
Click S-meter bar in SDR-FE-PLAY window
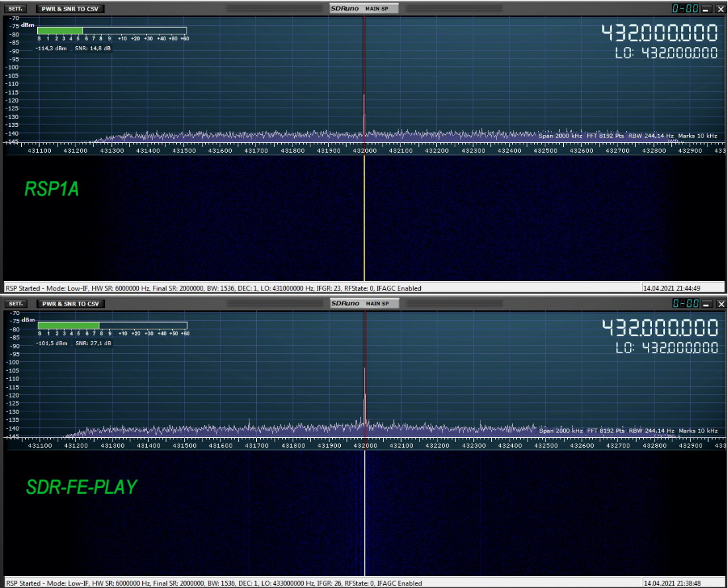(x=113, y=325)
